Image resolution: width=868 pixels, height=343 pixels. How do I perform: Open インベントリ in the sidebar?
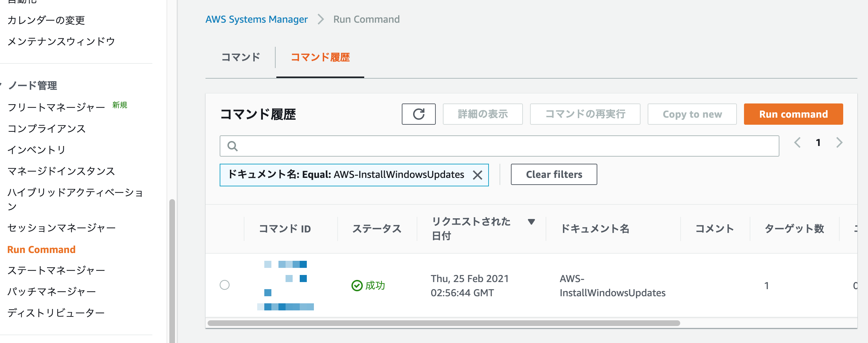point(36,150)
